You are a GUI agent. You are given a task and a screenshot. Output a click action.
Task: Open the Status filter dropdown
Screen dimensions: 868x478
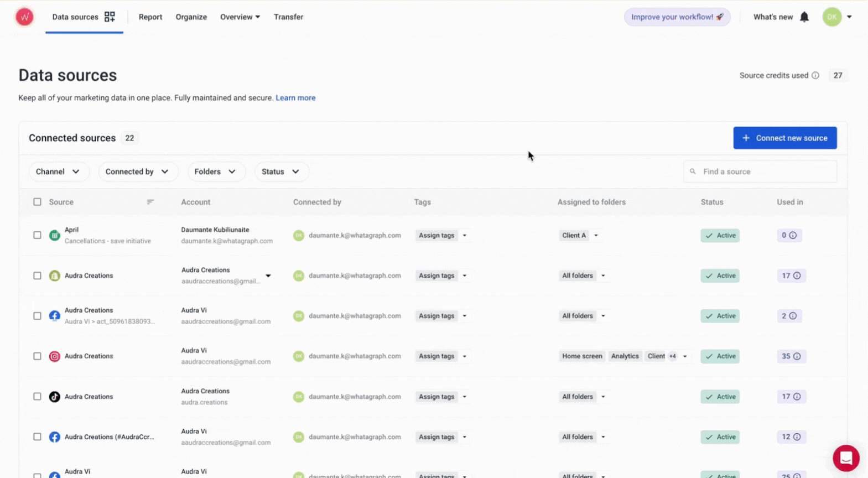280,172
